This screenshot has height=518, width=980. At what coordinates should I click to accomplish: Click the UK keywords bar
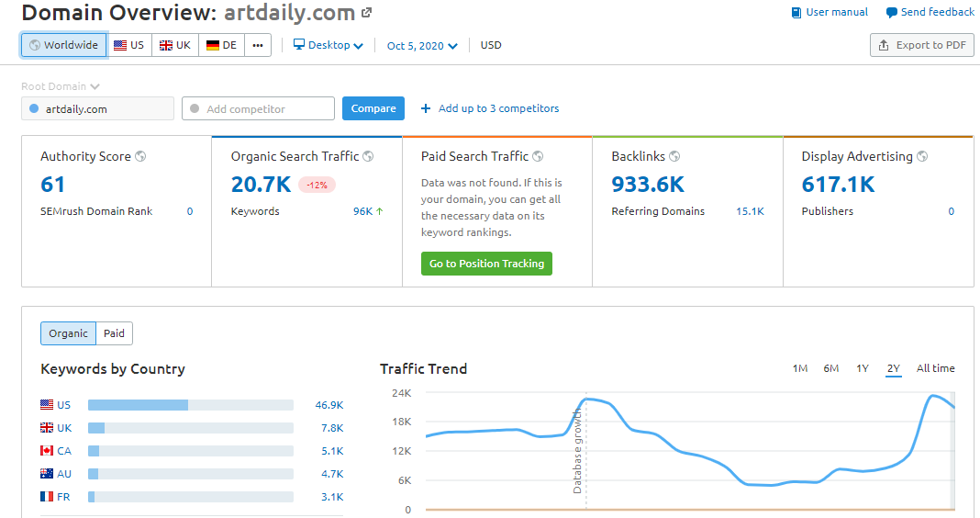coord(191,428)
